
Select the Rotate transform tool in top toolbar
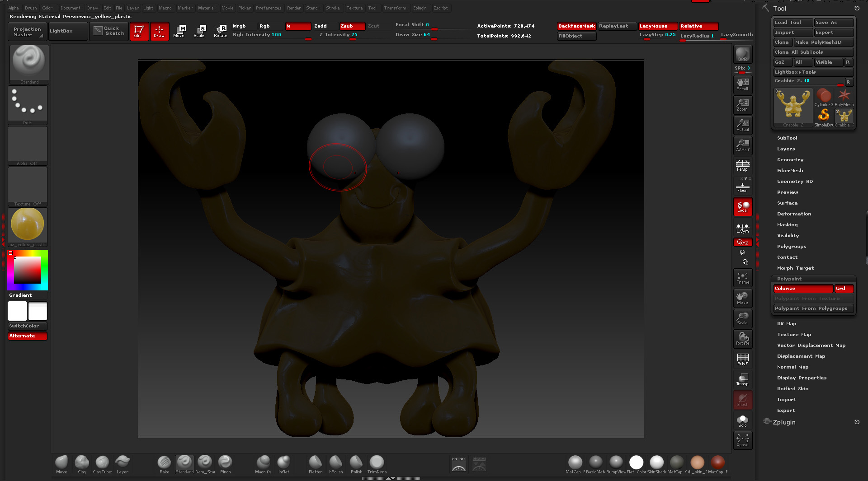pyautogui.click(x=220, y=31)
